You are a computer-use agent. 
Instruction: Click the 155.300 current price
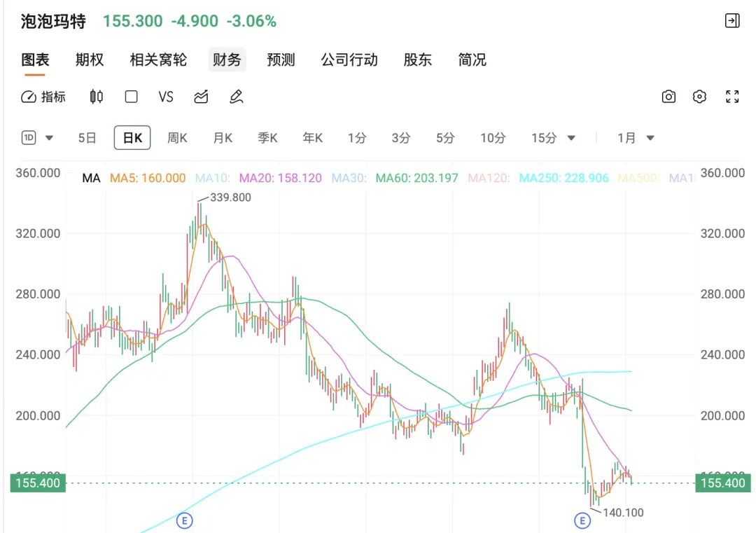pyautogui.click(x=132, y=21)
